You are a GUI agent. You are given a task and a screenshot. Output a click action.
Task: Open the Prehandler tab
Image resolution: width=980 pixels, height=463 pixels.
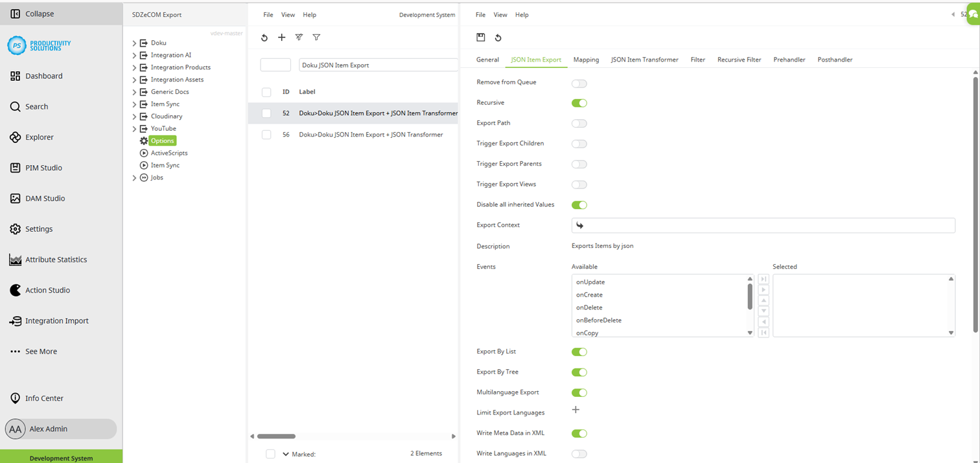click(x=789, y=60)
